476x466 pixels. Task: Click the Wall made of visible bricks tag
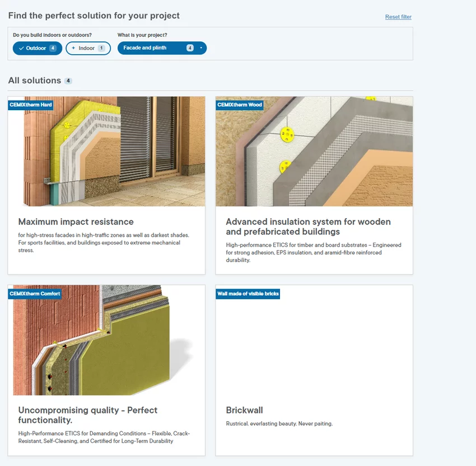point(248,294)
